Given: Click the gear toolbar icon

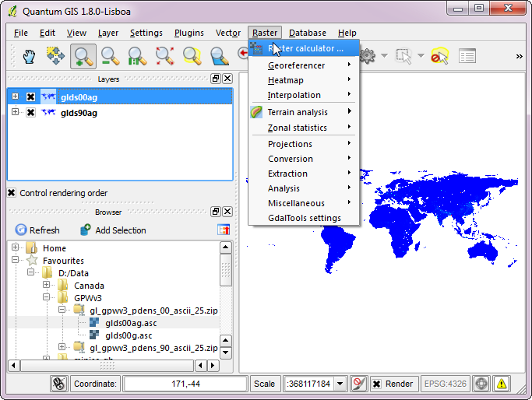Looking at the screenshot, I should 368,55.
